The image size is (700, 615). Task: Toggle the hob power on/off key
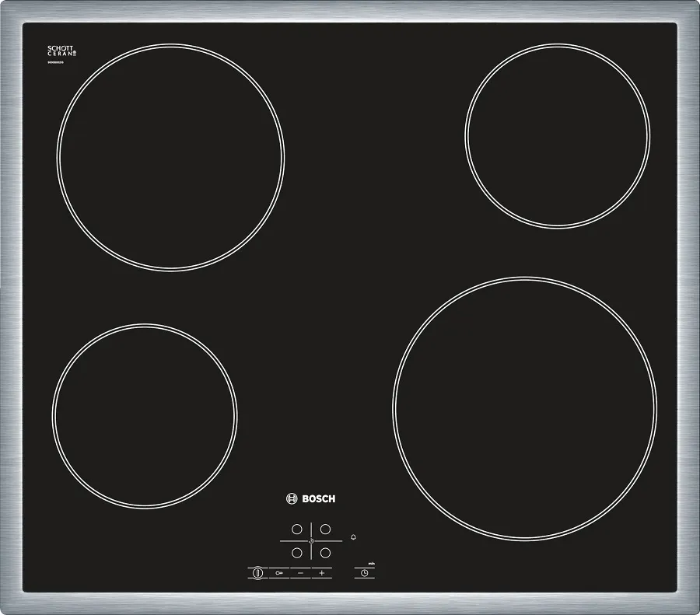(x=257, y=573)
